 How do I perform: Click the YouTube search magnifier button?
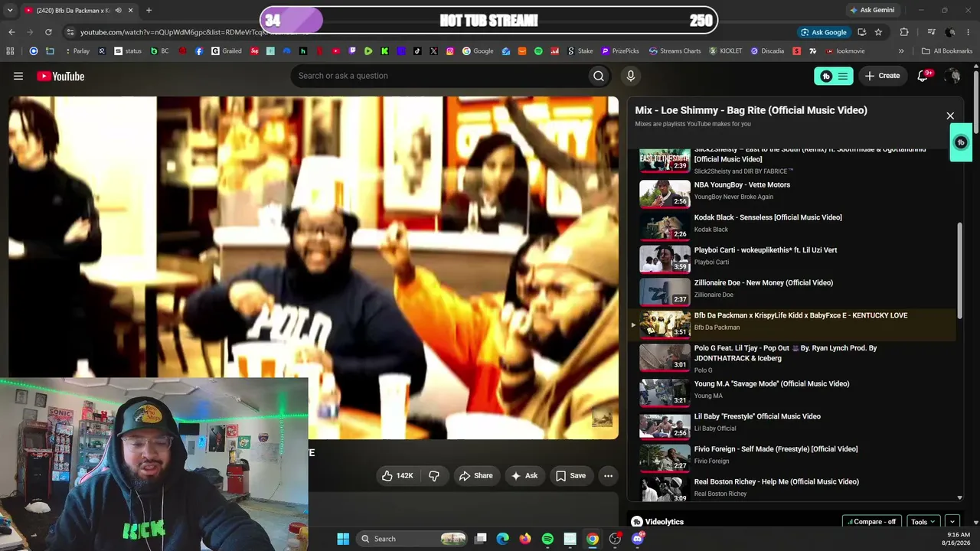pyautogui.click(x=599, y=76)
